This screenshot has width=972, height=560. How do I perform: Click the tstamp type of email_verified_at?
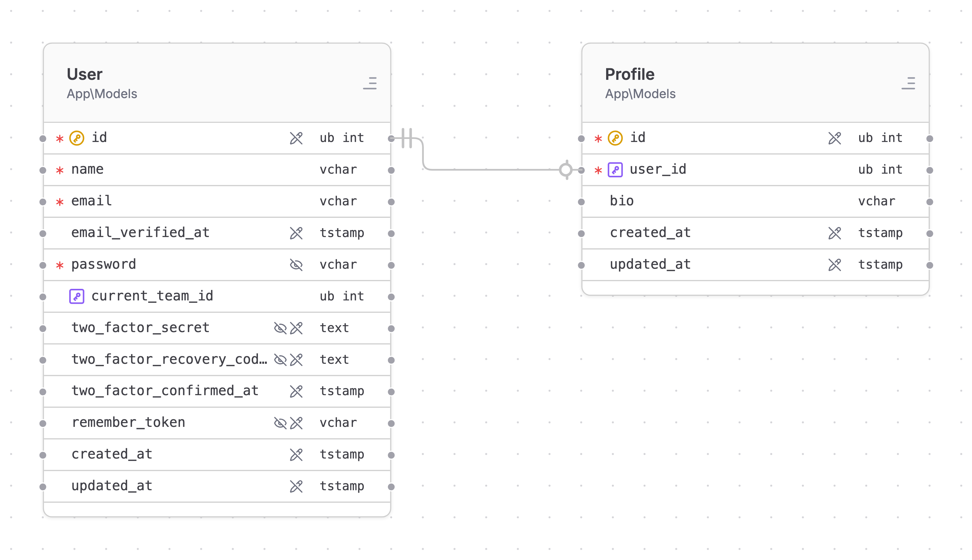point(342,233)
